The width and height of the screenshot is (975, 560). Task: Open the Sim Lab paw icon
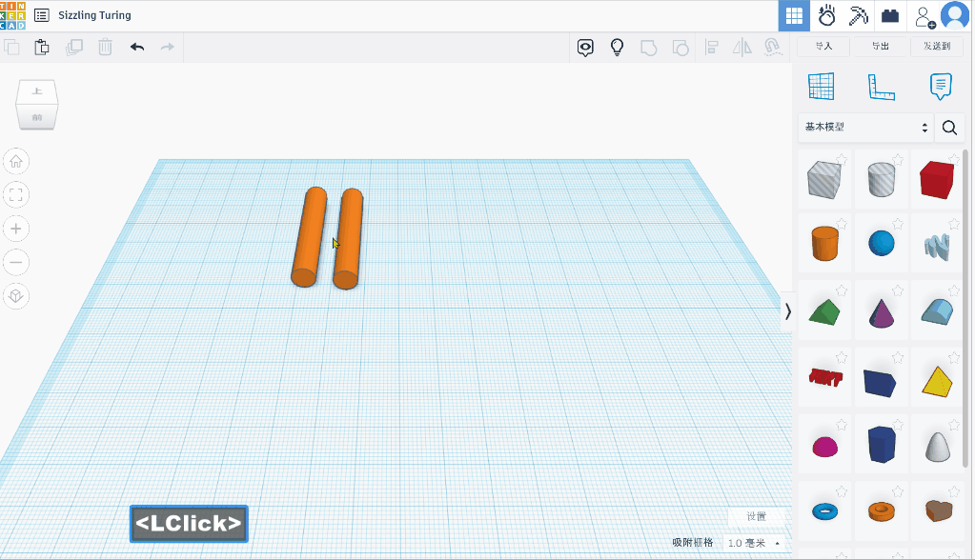pos(826,16)
